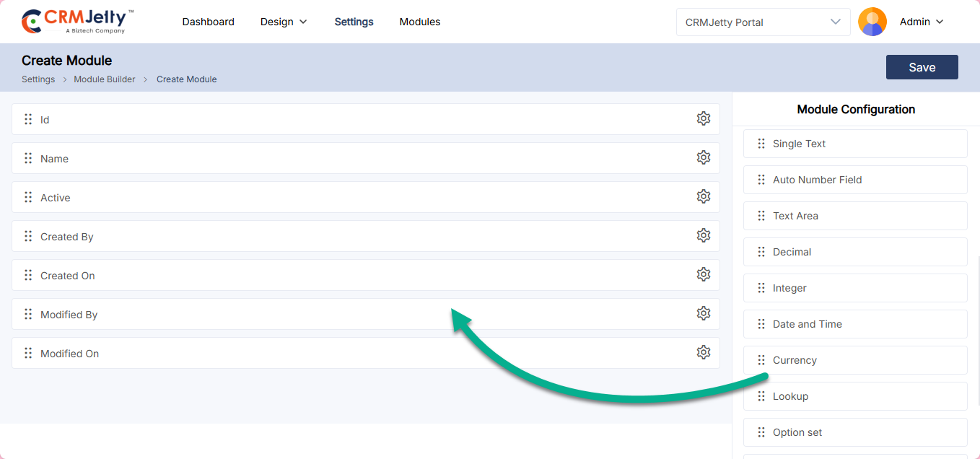The height and width of the screenshot is (459, 980).
Task: Click gear icon on Name row
Action: 703,158
